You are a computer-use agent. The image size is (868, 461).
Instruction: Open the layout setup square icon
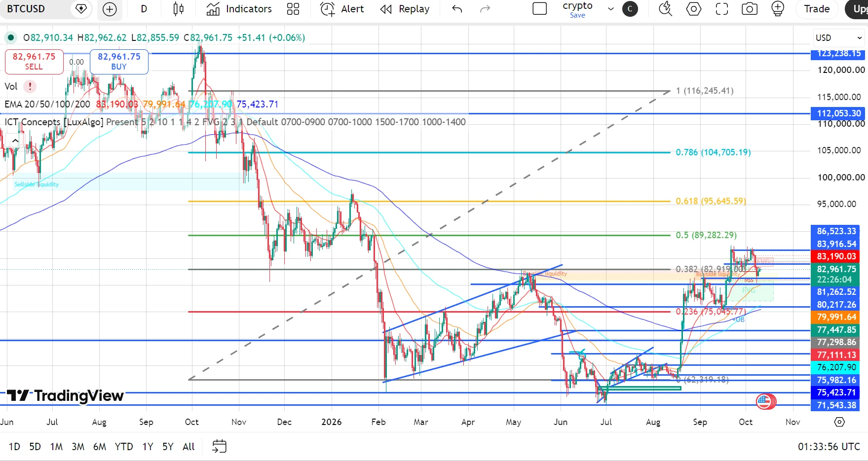[540, 9]
